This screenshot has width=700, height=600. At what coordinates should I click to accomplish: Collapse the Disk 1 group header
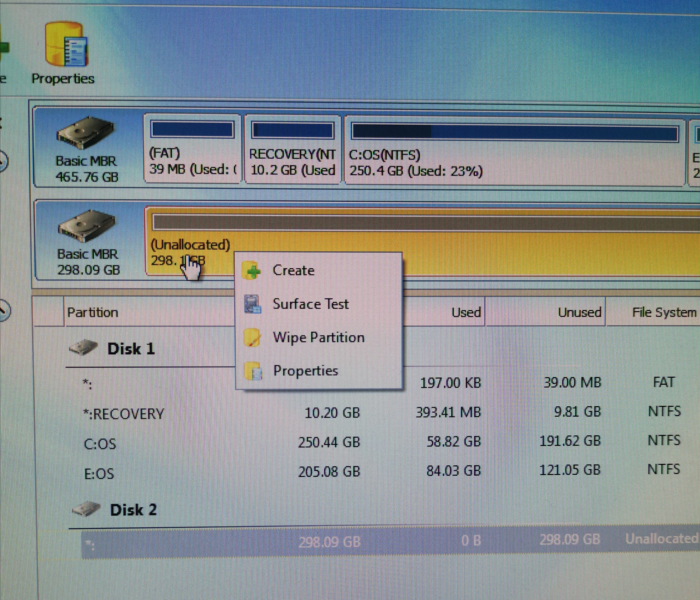(131, 349)
